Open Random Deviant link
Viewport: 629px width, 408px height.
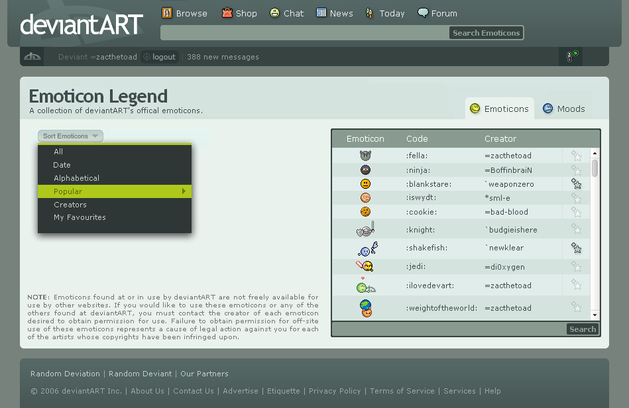pyautogui.click(x=140, y=373)
